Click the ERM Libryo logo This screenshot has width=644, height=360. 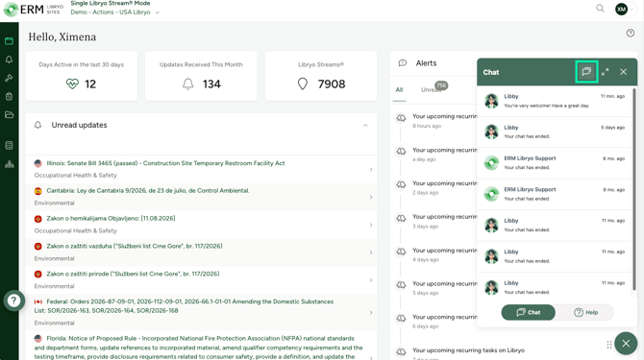33,9
